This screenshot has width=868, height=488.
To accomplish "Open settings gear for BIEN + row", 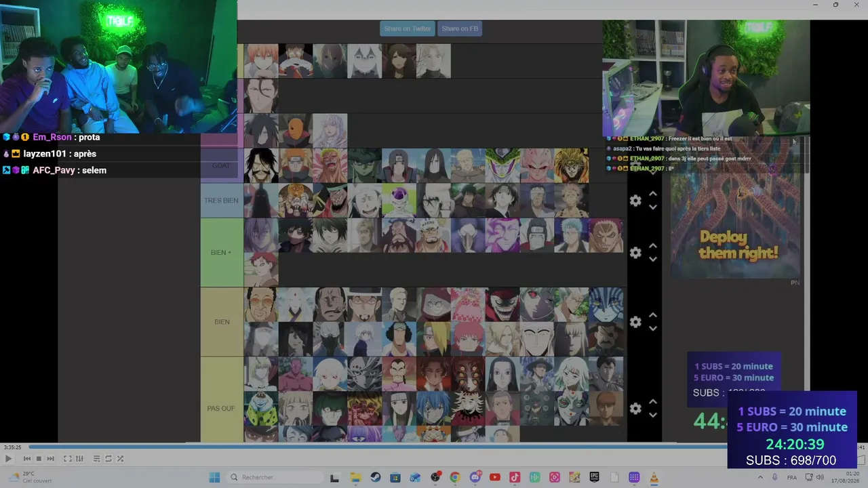I will pyautogui.click(x=635, y=253).
